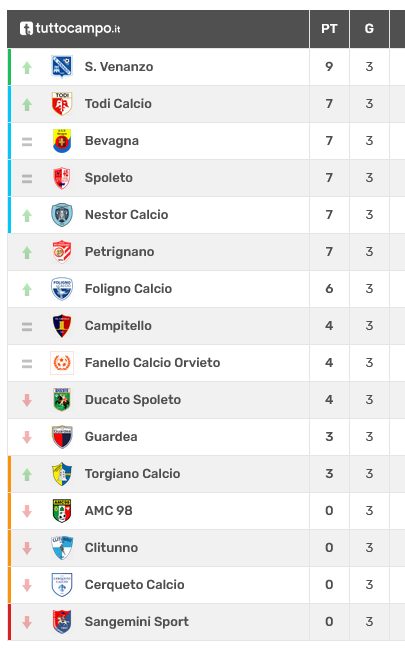405x648 pixels.
Task: Click the S. Venanzo team crest
Action: pyautogui.click(x=62, y=67)
